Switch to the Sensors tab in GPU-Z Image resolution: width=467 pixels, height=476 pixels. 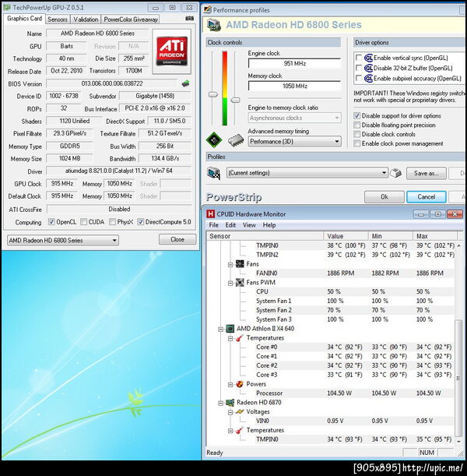pyautogui.click(x=58, y=19)
